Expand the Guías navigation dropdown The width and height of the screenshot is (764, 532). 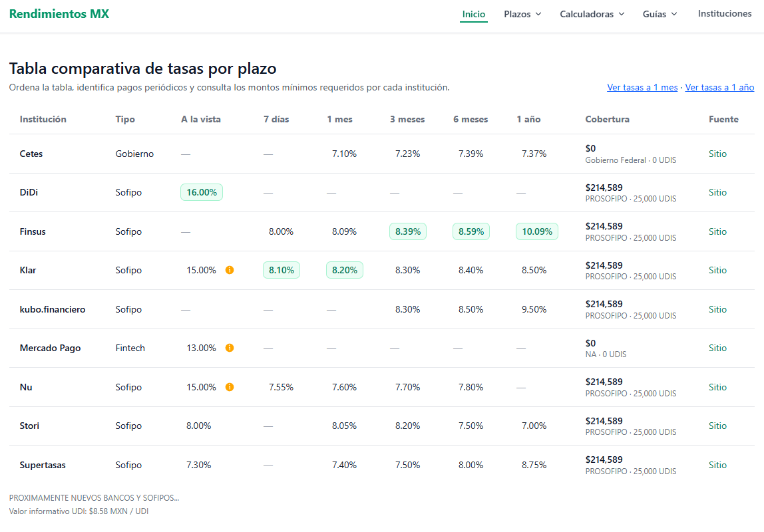pyautogui.click(x=660, y=14)
